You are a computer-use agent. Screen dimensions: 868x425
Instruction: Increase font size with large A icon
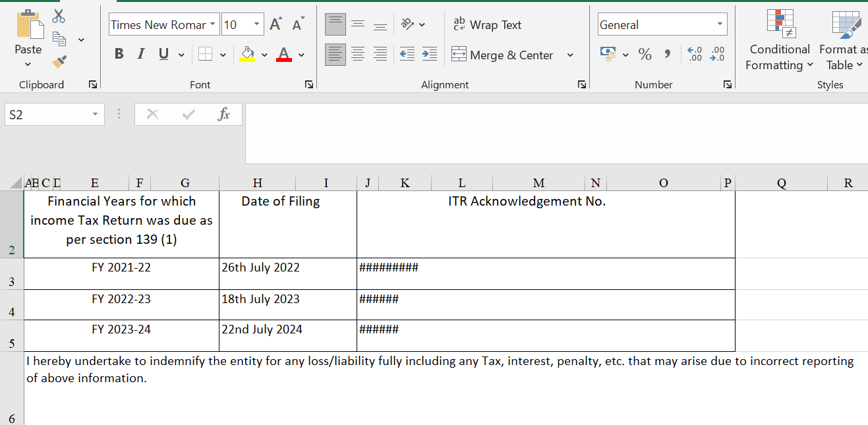point(275,24)
